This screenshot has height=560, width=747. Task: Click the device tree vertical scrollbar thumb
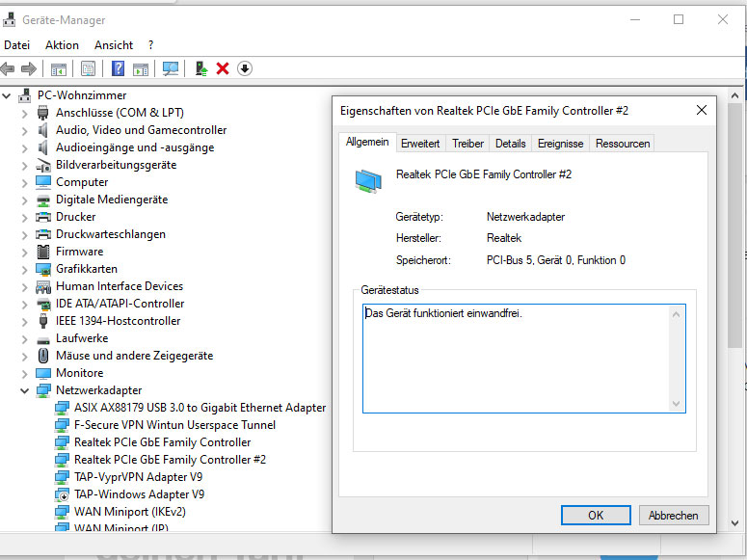735,224
